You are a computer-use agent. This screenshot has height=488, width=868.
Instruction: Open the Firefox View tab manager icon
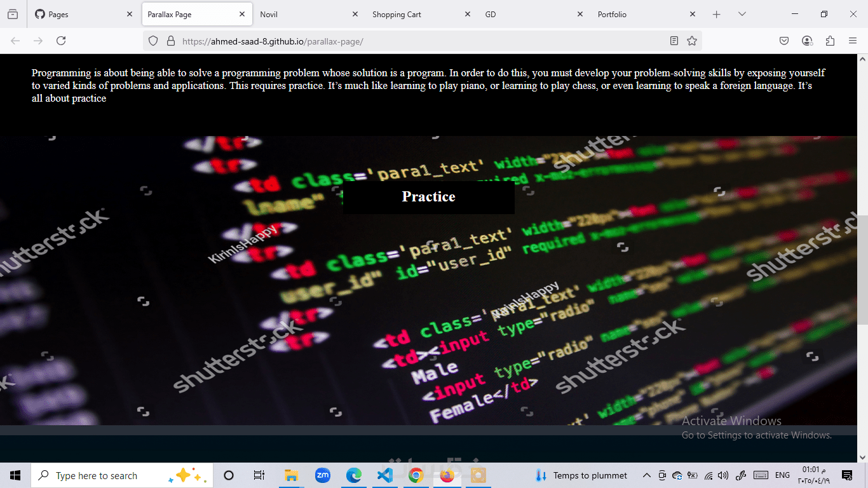point(13,14)
